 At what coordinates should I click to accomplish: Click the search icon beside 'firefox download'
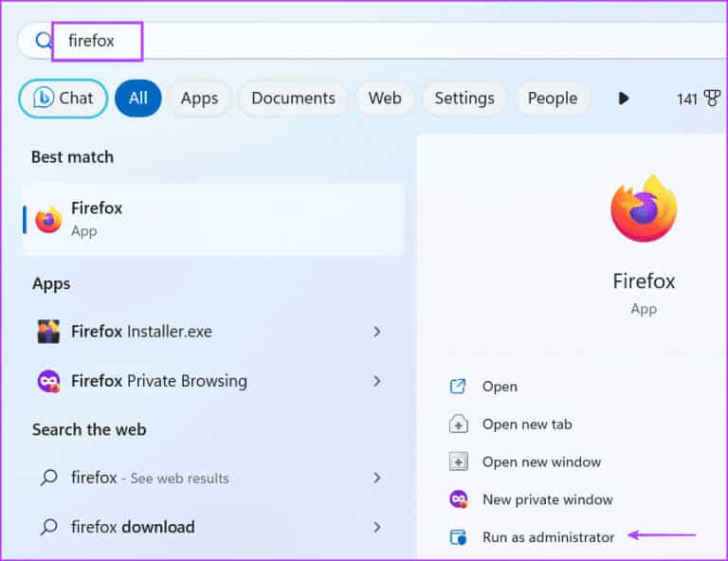pyautogui.click(x=48, y=527)
